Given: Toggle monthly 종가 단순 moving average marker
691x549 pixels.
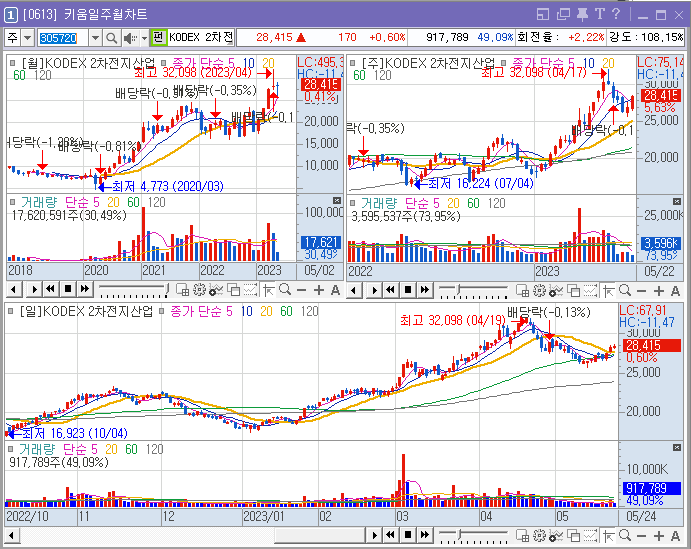Looking at the screenshot, I should coord(163,63).
